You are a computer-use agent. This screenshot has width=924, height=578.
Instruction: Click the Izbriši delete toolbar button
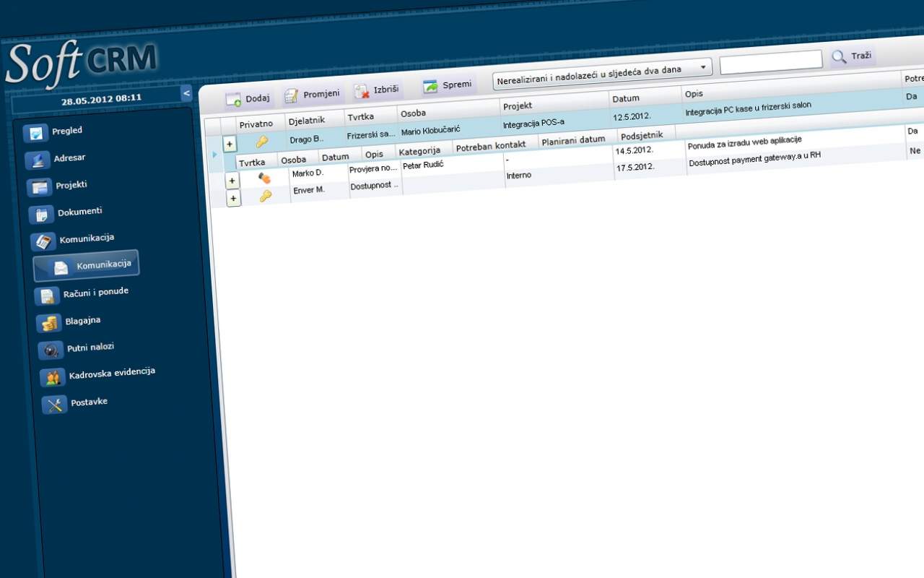point(375,90)
